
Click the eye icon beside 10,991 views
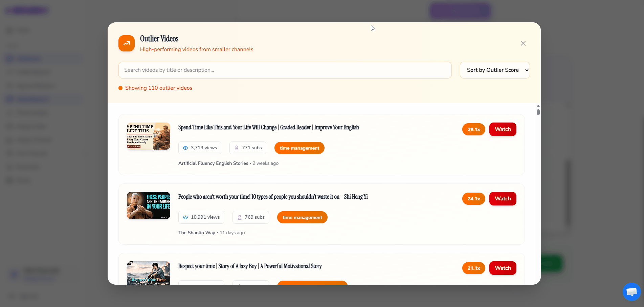click(x=185, y=217)
